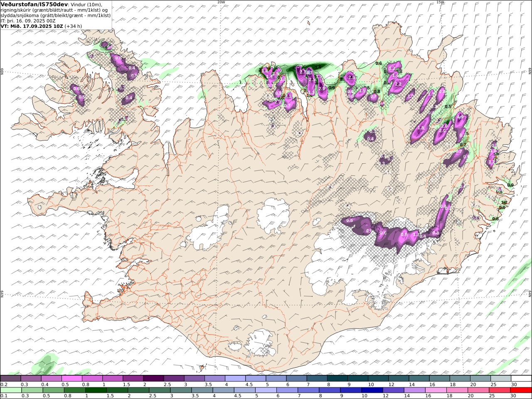Select the bottom-row darkest green swatch labeled 1
Screen dimensions: 532x399
[96, 390]
